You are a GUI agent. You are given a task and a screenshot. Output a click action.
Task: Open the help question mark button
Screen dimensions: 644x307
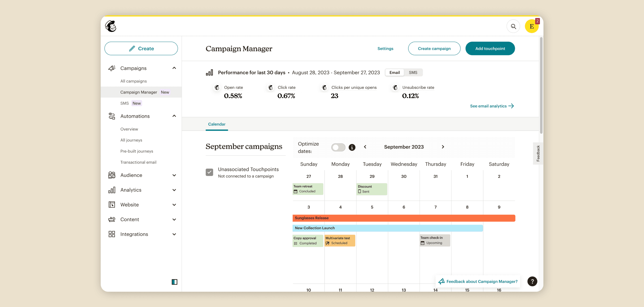pyautogui.click(x=532, y=281)
